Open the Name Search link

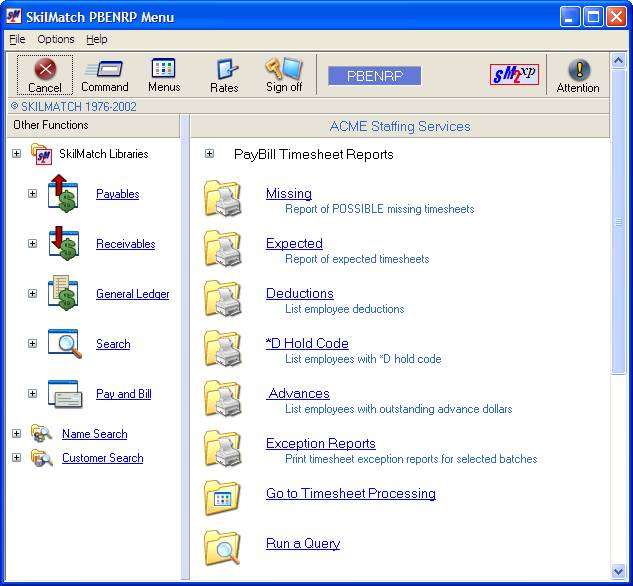pyautogui.click(x=94, y=434)
